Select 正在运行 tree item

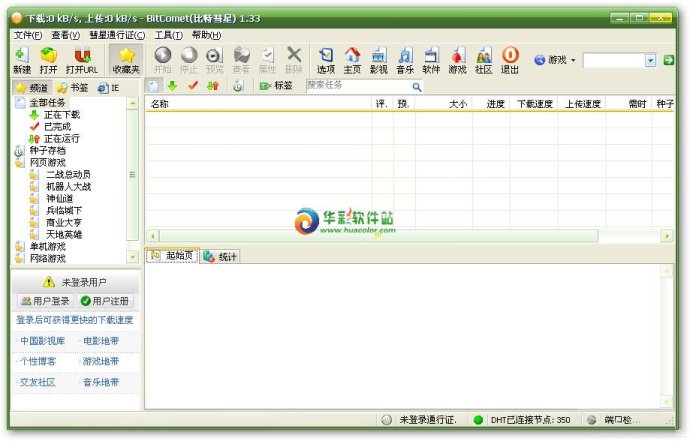(x=62, y=138)
